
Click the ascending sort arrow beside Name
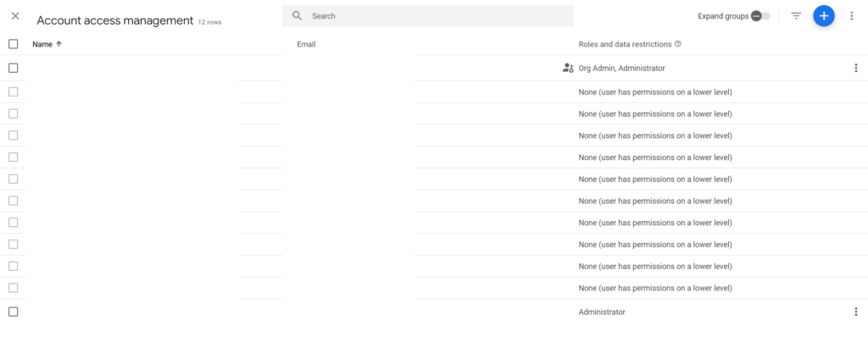(58, 44)
